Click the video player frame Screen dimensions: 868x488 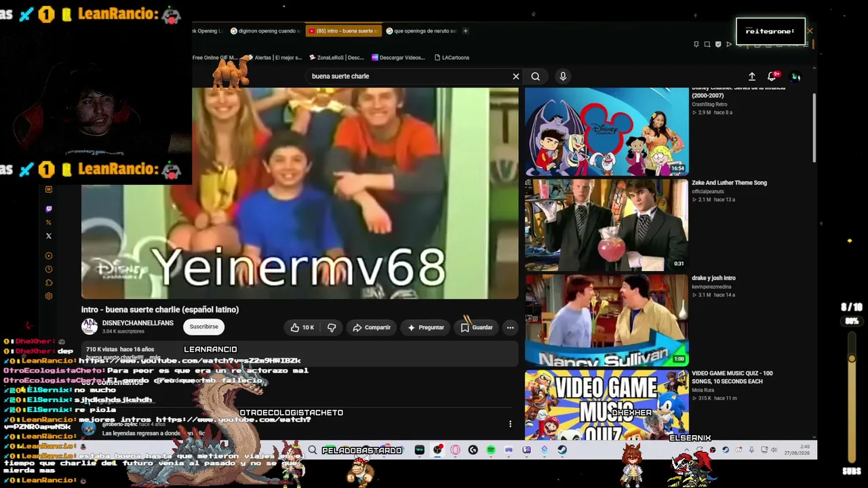tap(300, 193)
